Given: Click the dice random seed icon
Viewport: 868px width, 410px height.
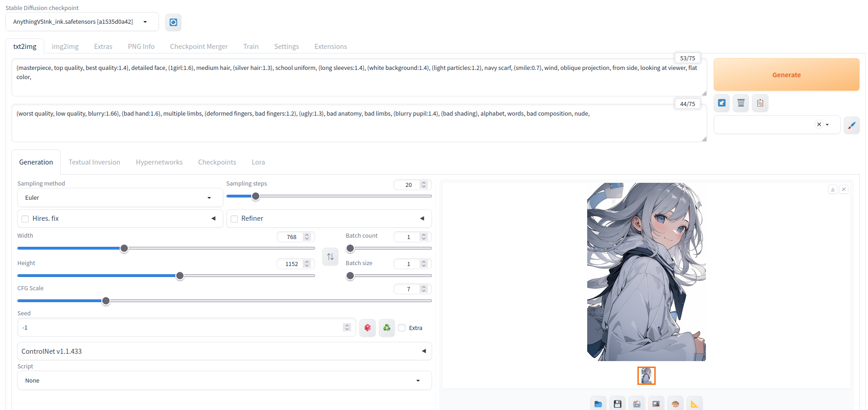Looking at the screenshot, I should (367, 328).
